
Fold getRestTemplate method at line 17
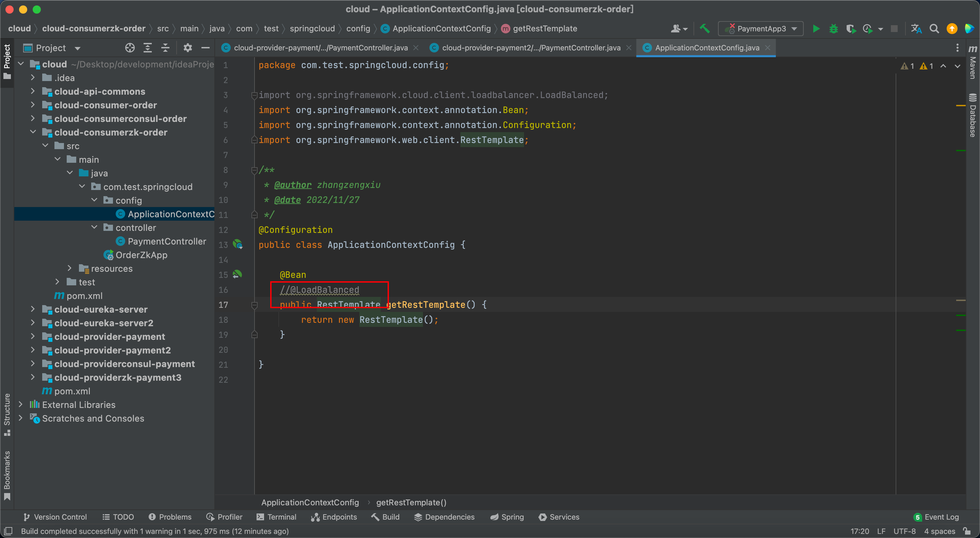tap(254, 305)
